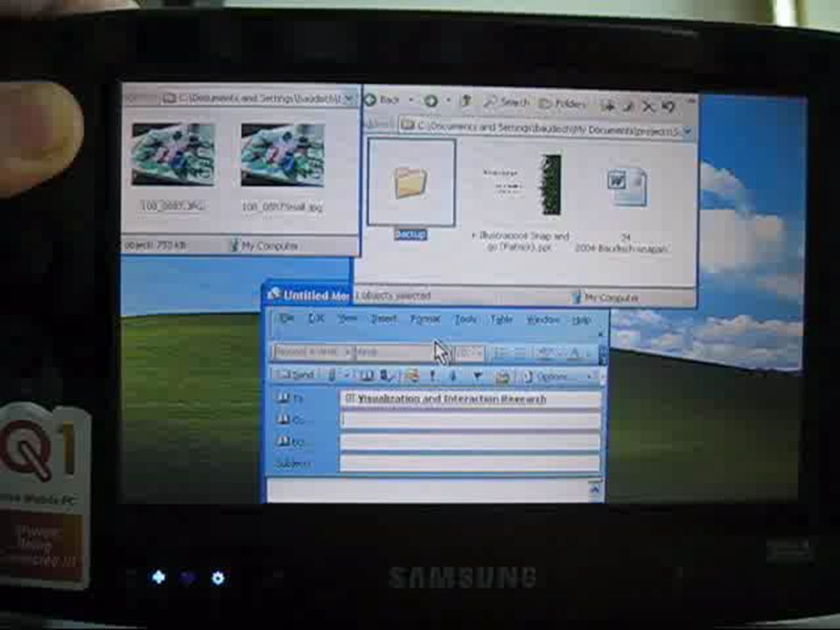The width and height of the screenshot is (840, 630).
Task: Click the Backup folder name label
Action: (410, 234)
